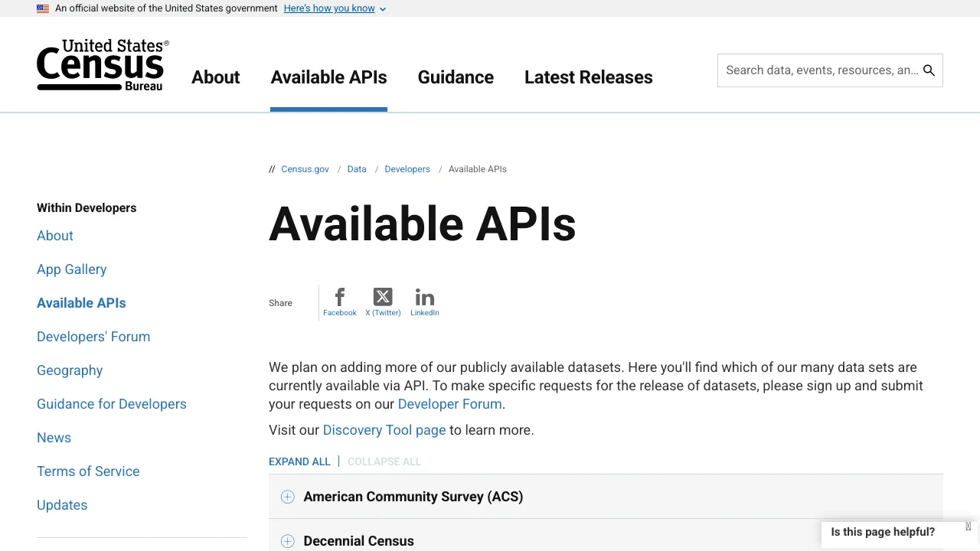Expand 'Here's how you know' banner
This screenshot has width=980, height=551.
tap(335, 8)
